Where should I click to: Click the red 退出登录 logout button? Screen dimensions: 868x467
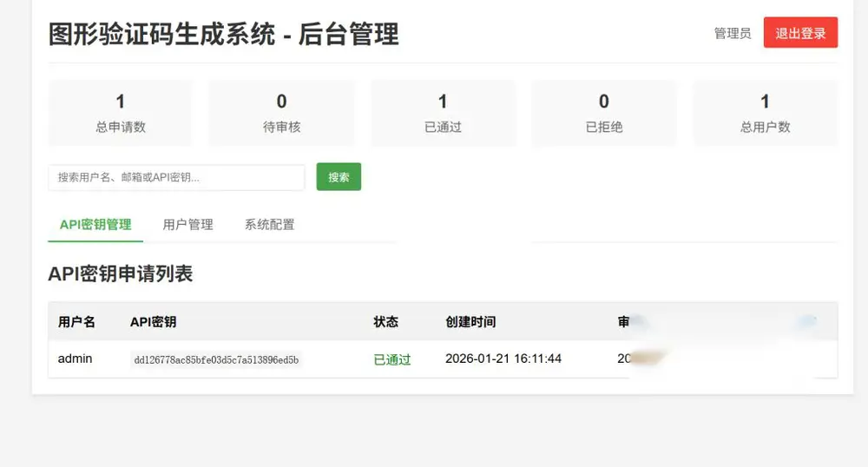click(x=800, y=33)
